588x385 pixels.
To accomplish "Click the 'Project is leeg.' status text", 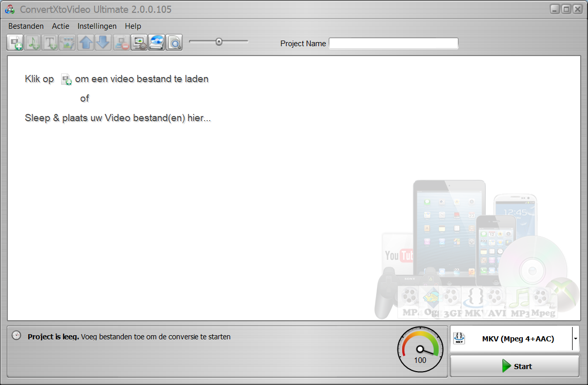I will [x=53, y=337].
